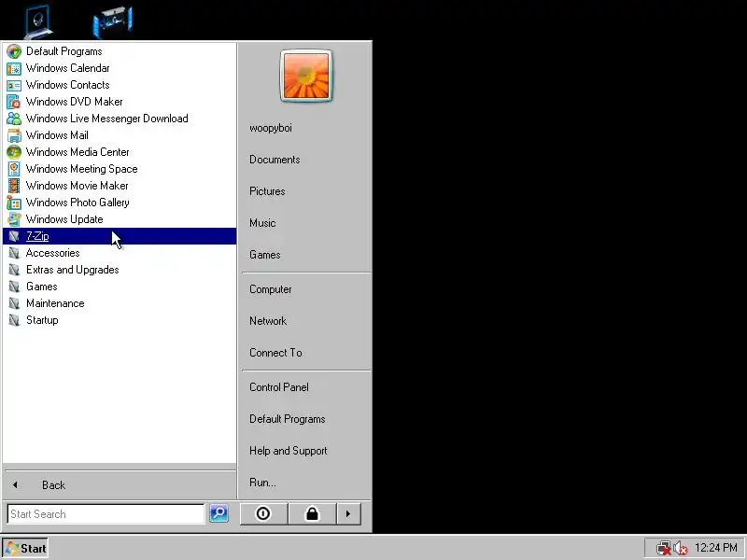
Task: Click the Accessories folder icon
Action: coord(14,253)
